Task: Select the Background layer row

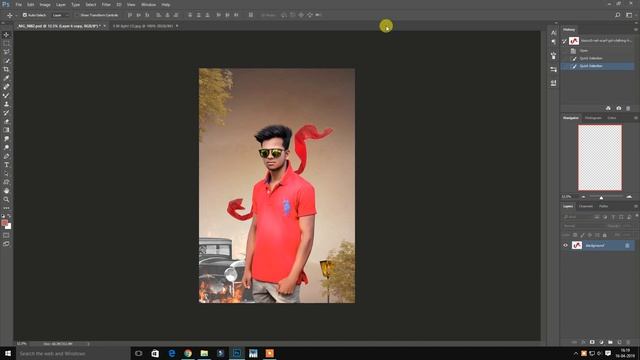Action: 598,245
